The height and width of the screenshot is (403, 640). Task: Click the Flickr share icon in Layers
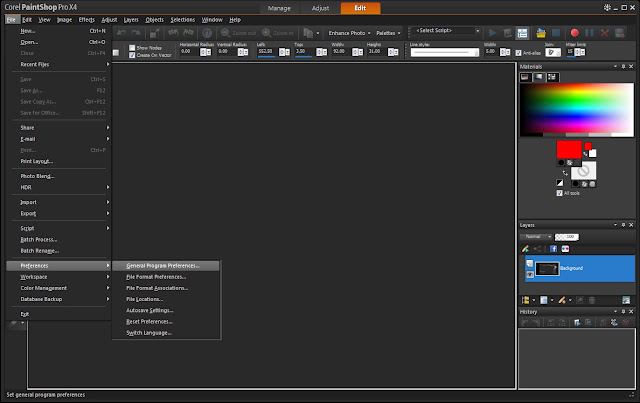point(565,249)
